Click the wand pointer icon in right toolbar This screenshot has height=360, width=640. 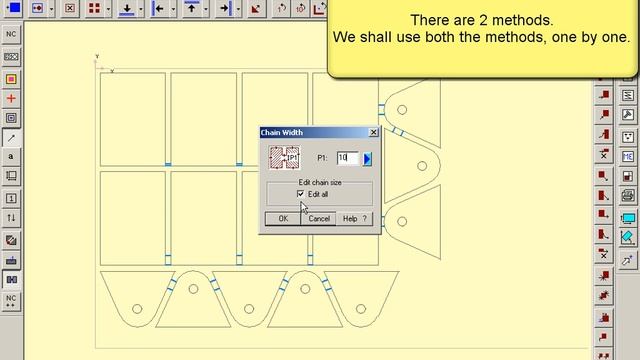pos(628,259)
